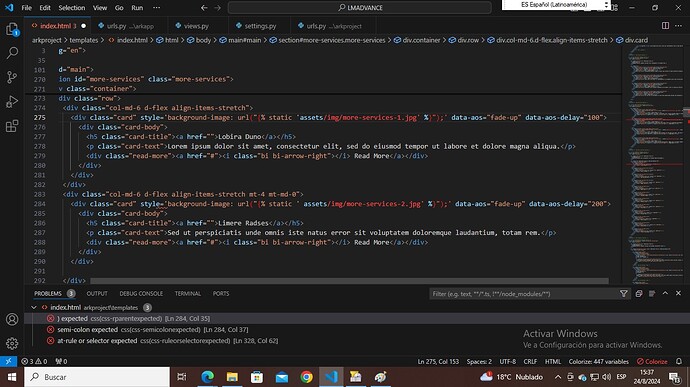The image size is (690, 387).
Task: Open the View menu
Action: coord(100,7)
